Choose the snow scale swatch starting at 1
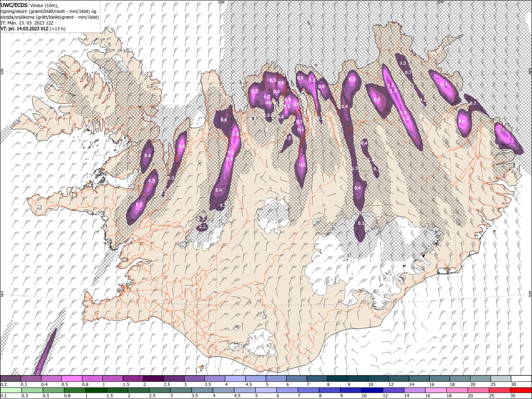 click(113, 379)
